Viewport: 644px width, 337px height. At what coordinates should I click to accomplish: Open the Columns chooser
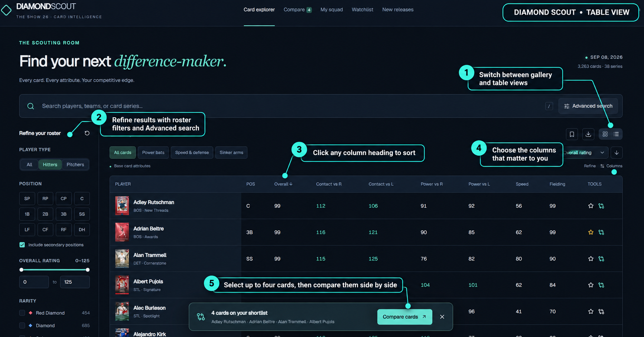[x=611, y=166]
